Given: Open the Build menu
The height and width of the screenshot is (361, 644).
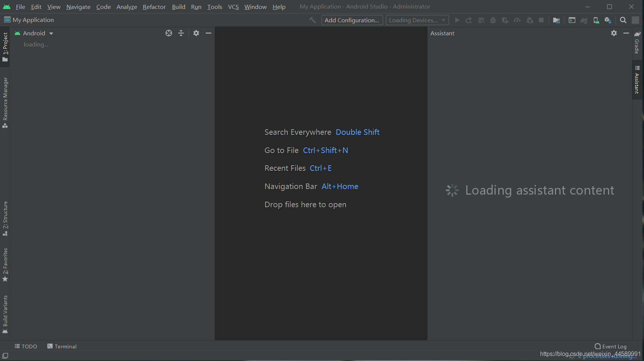Looking at the screenshot, I should click(x=178, y=7).
